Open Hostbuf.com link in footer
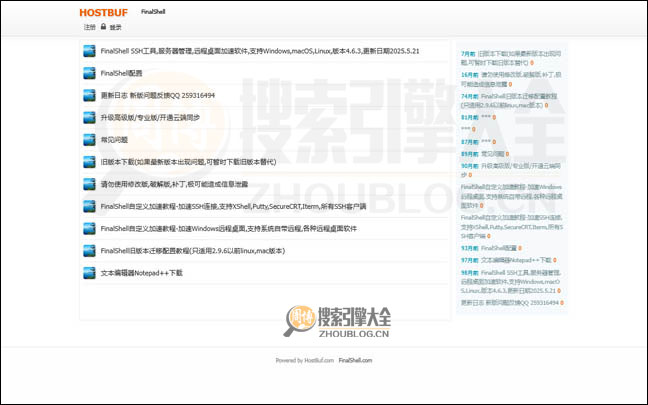This screenshot has height=405, width=648. pyautogui.click(x=319, y=360)
